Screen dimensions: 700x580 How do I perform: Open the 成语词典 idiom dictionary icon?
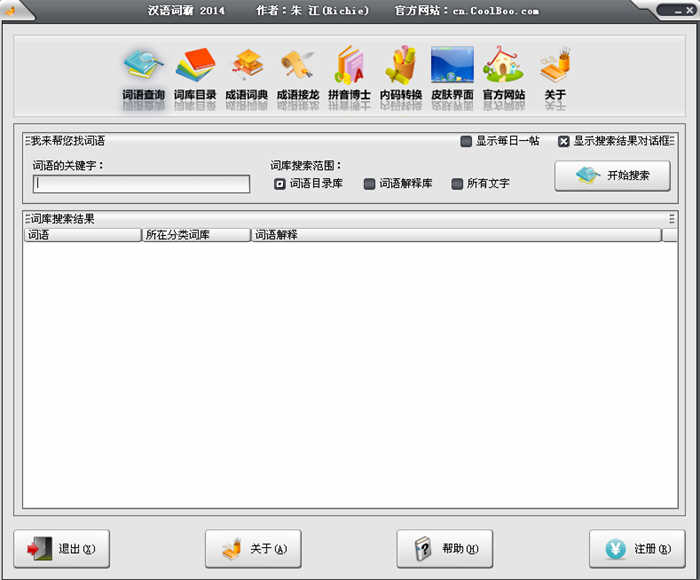pos(246,75)
